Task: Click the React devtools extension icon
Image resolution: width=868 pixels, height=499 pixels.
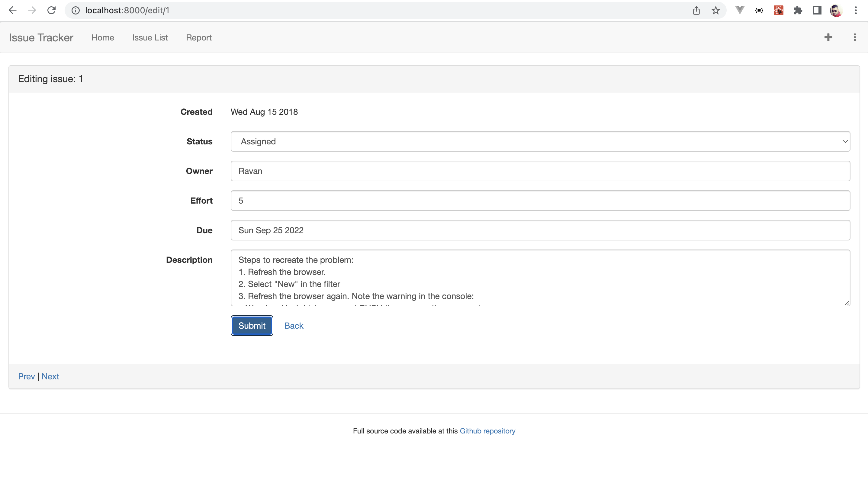Action: [778, 10]
